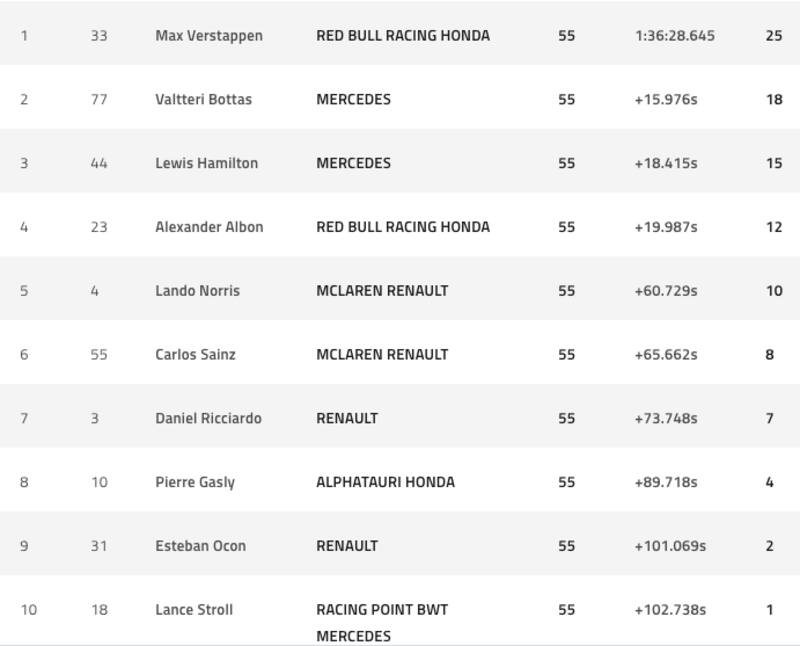This screenshot has width=800, height=646.
Task: Click on Pierre Gasly's name
Action: pos(195,482)
